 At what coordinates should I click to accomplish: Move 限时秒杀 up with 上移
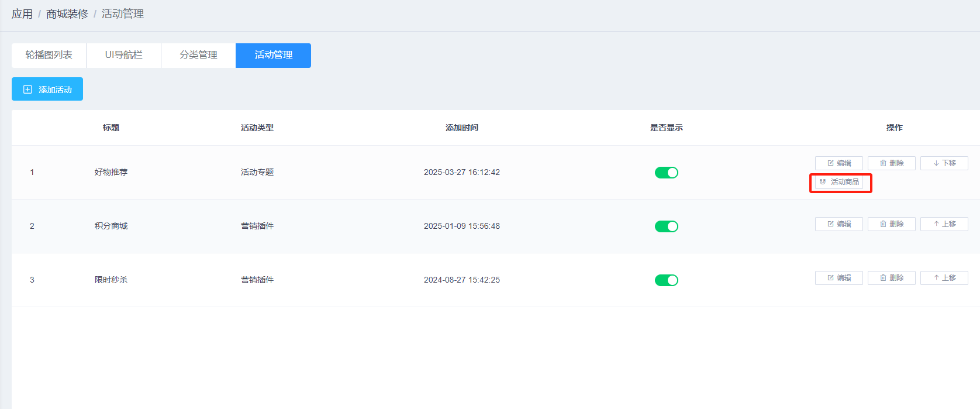(x=944, y=278)
